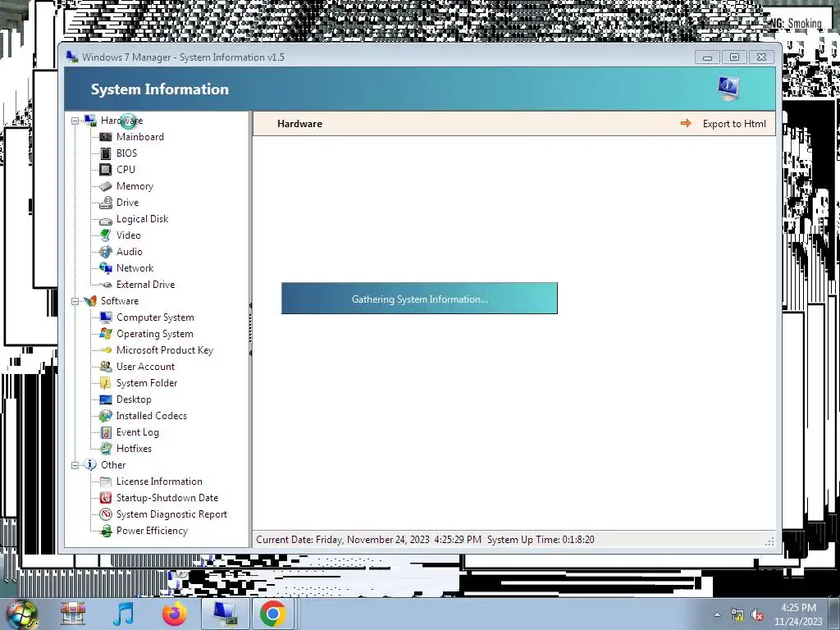
Task: Click the Logical Disk icon
Action: click(x=106, y=220)
